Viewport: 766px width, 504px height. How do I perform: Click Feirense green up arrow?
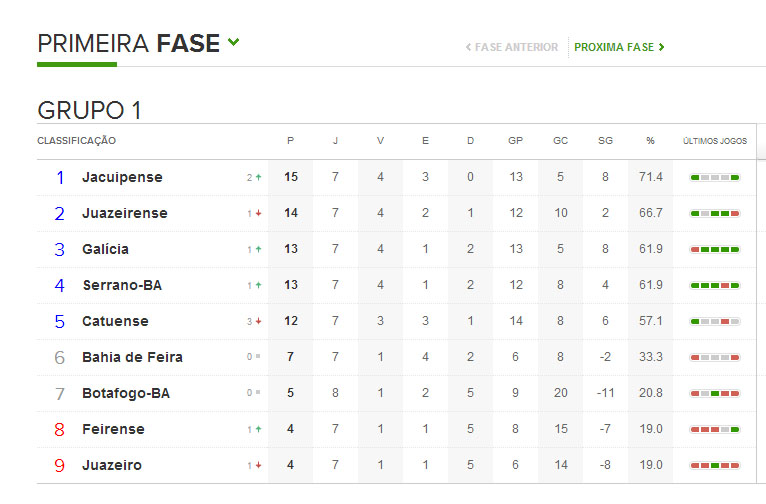tap(258, 430)
